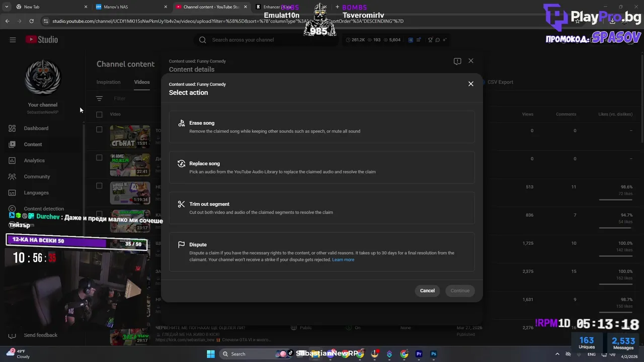Viewport: 644px width, 362px height.
Task: Click the Languages sidebar icon
Action: pos(12,193)
